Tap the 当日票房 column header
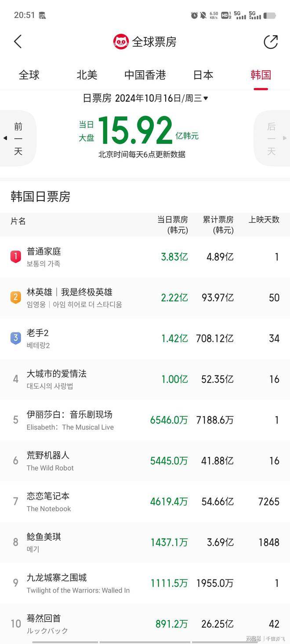Viewport: 290px width, 644px height. pyautogui.click(x=173, y=224)
